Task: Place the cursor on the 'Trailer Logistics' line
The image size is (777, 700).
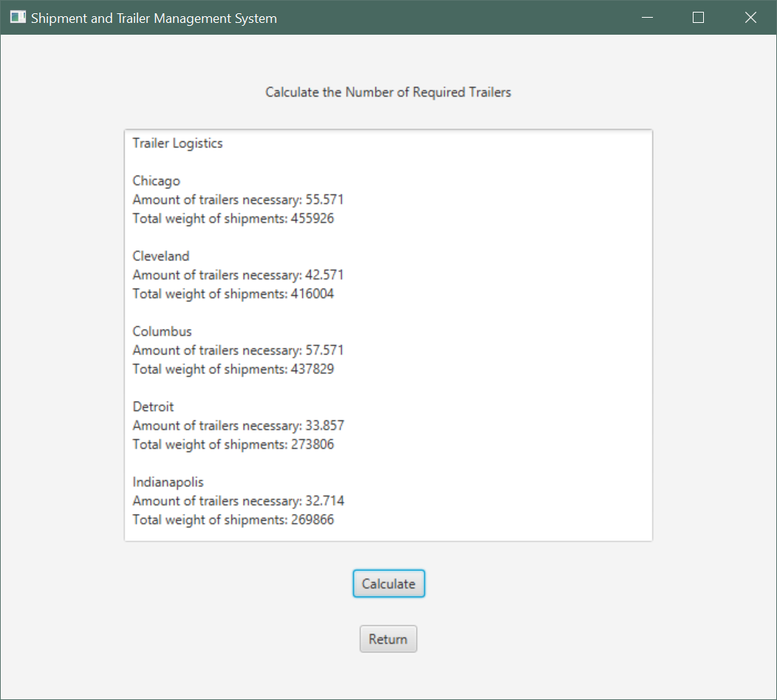Action: (x=177, y=143)
